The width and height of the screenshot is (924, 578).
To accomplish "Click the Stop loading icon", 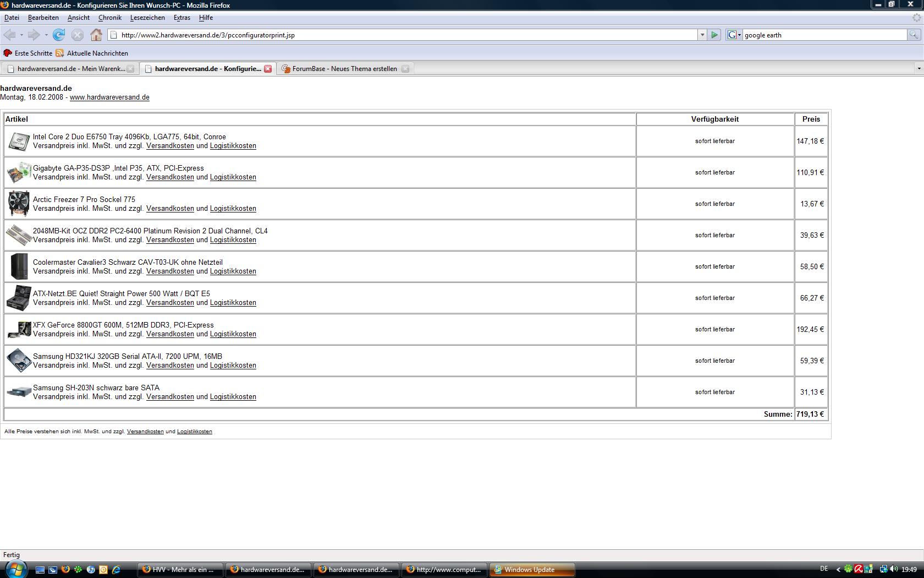I will [78, 35].
